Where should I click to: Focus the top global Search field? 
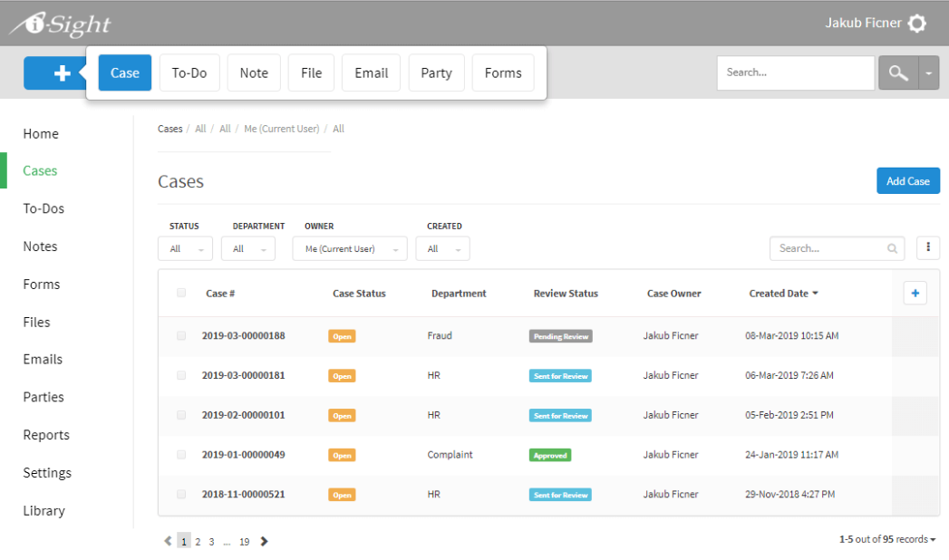[795, 72]
